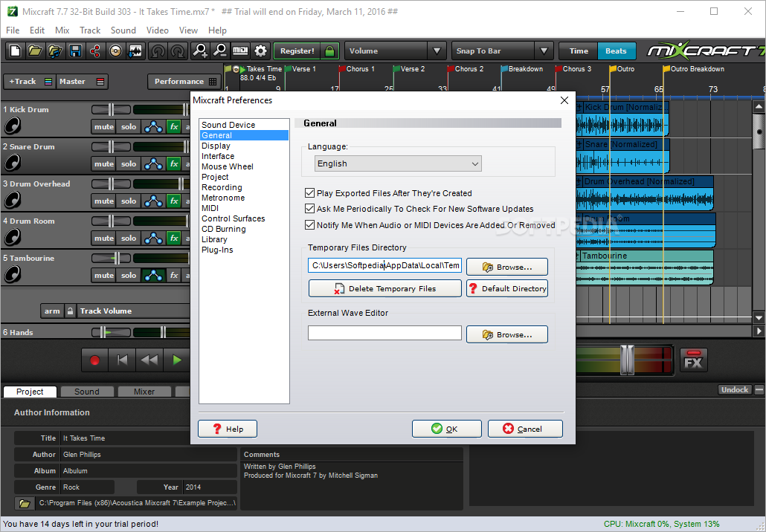Open the Language dropdown showing English
Viewport: 766px width, 532px height.
pos(398,163)
